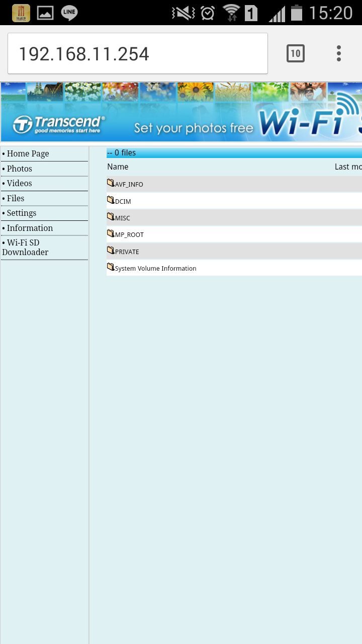Tap the gold app notification icon
The height and width of the screenshot is (644, 362).
[x=21, y=13]
